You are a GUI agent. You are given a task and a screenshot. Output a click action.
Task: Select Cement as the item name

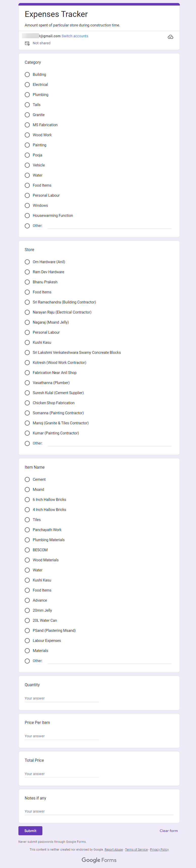point(27,479)
